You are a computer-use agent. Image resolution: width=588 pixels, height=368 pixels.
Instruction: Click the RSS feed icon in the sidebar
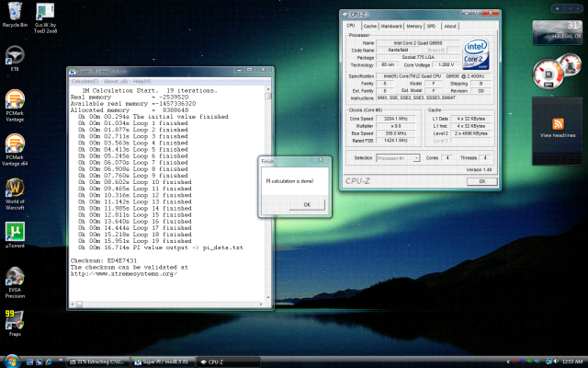(558, 123)
